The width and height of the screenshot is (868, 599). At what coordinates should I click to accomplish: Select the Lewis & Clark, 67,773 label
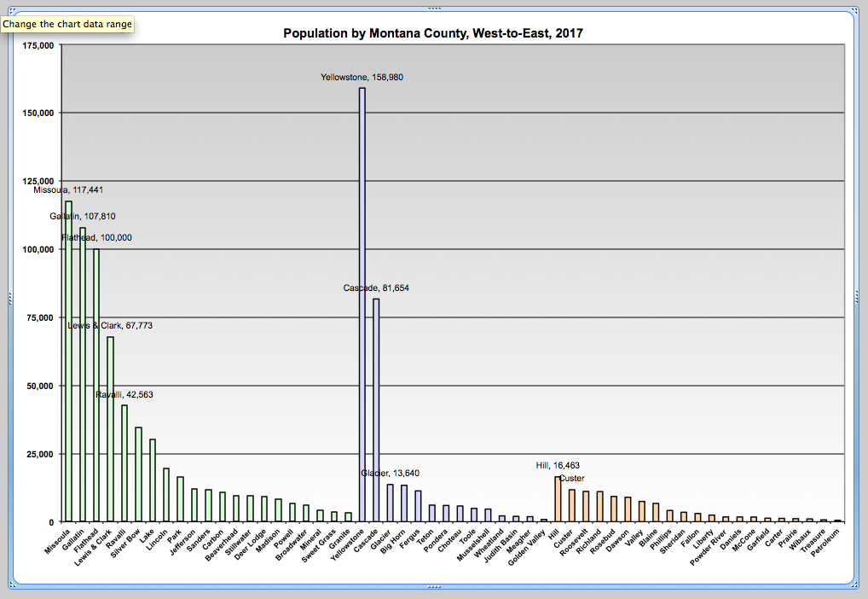(x=109, y=325)
